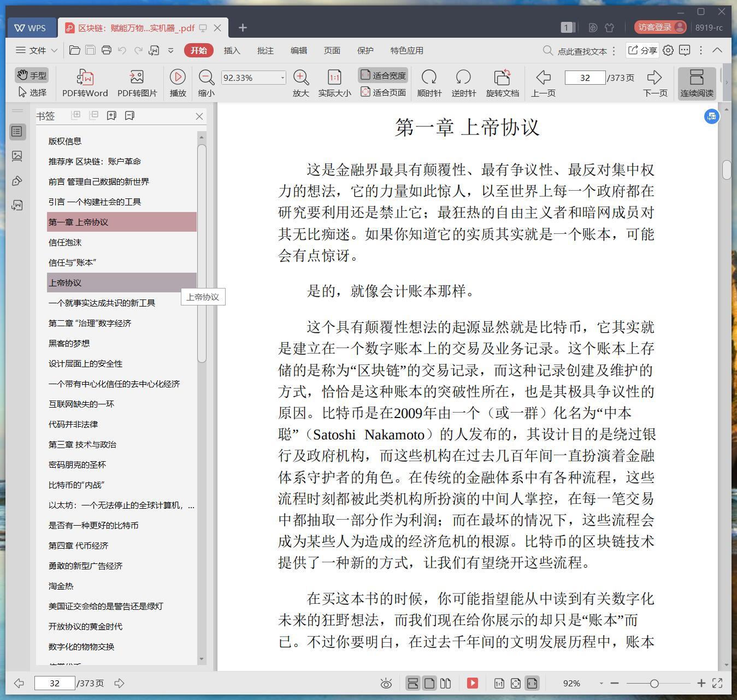Toggle continuous reading (连续阅读)
Image resolution: width=737 pixels, height=700 pixels.
pos(697,83)
